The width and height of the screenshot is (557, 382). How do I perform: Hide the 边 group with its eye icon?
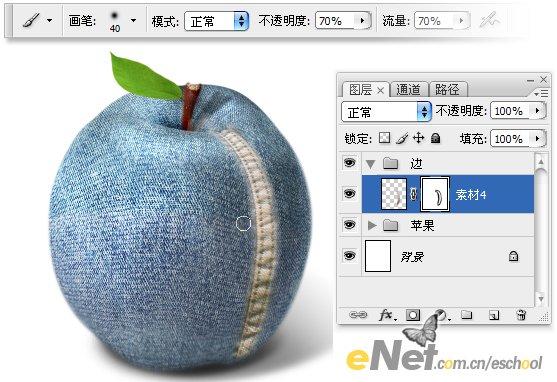click(x=350, y=163)
